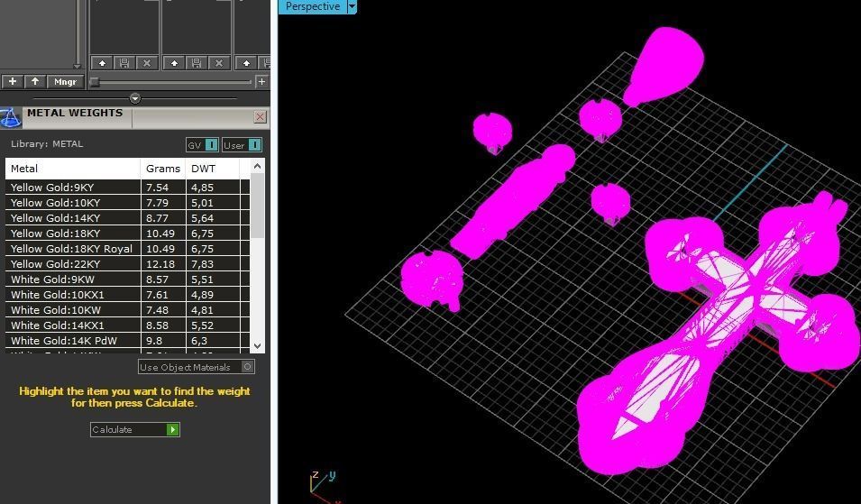Collapse panel with the round down-arrow divider

135,98
